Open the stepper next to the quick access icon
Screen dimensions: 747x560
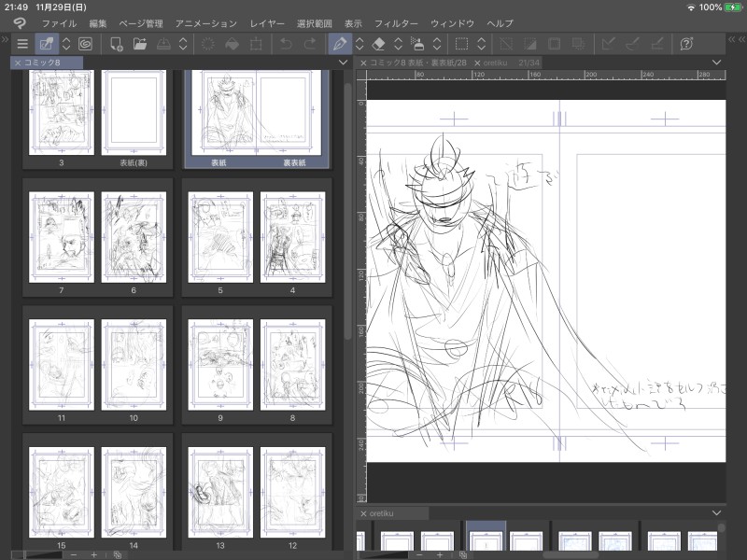66,44
